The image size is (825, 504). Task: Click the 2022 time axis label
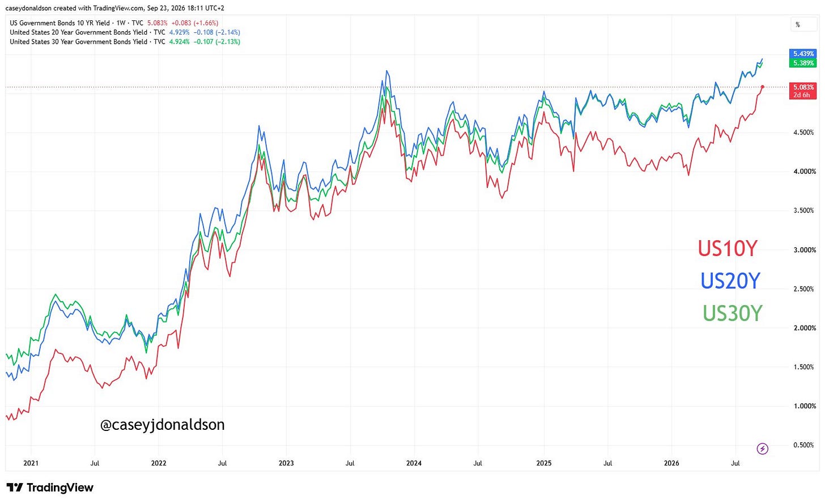click(159, 463)
